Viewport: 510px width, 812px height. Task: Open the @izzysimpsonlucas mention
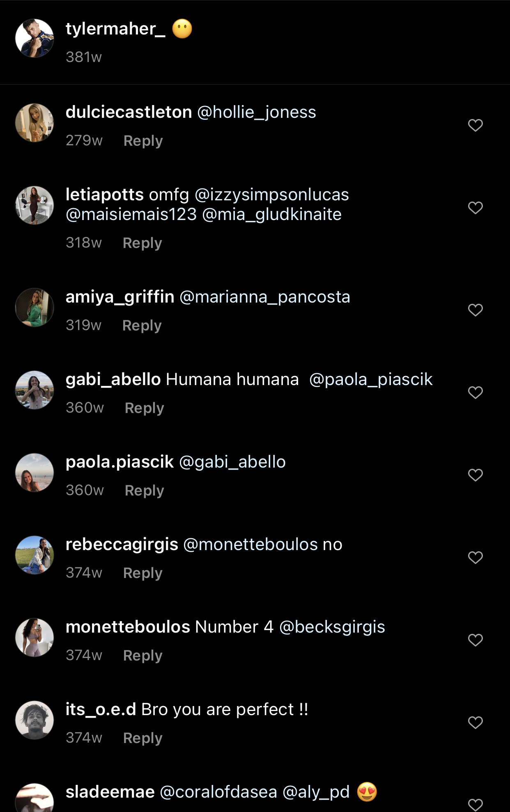tap(272, 195)
